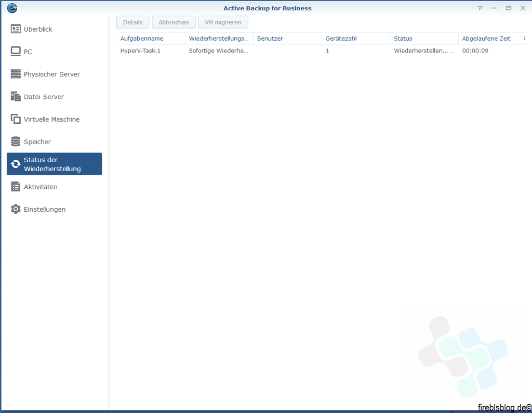Click the Details button
The width and height of the screenshot is (532, 413).
tap(132, 22)
